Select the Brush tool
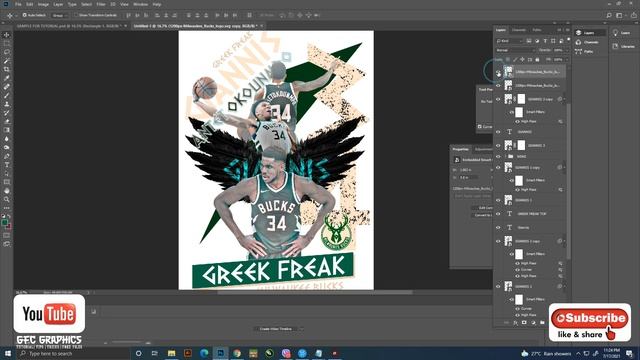This screenshot has height=360, width=640. pos(7,95)
